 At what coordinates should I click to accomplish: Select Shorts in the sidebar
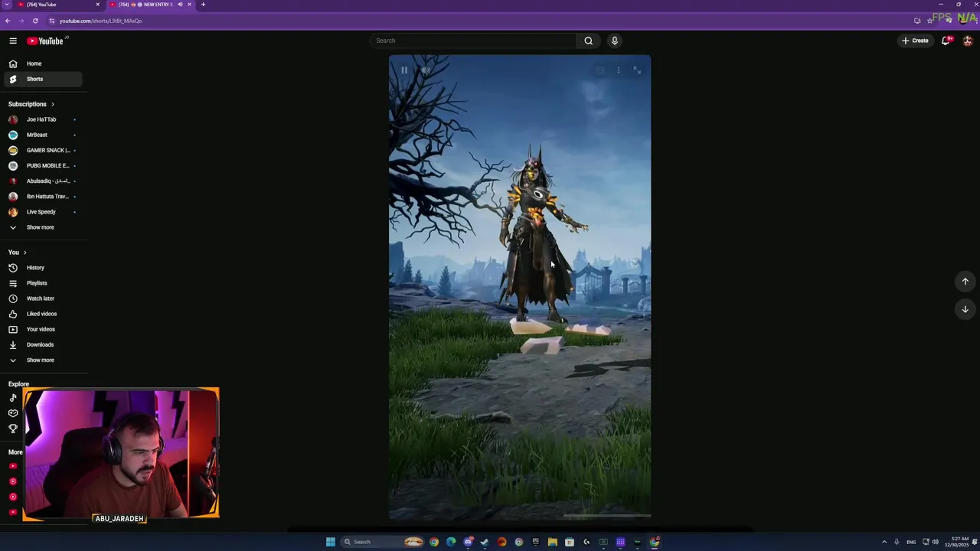click(x=42, y=79)
